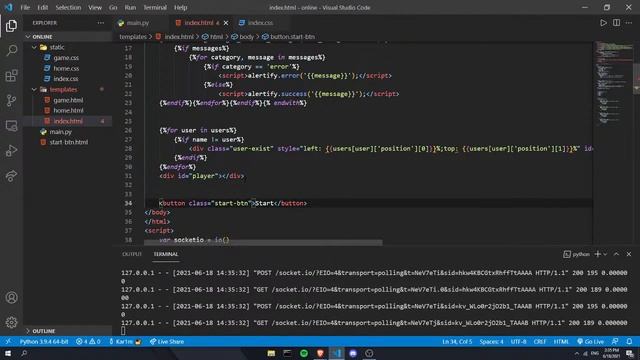Image resolution: width=640 pixels, height=360 pixels.
Task: Run the file with play button
Action: click(x=603, y=23)
